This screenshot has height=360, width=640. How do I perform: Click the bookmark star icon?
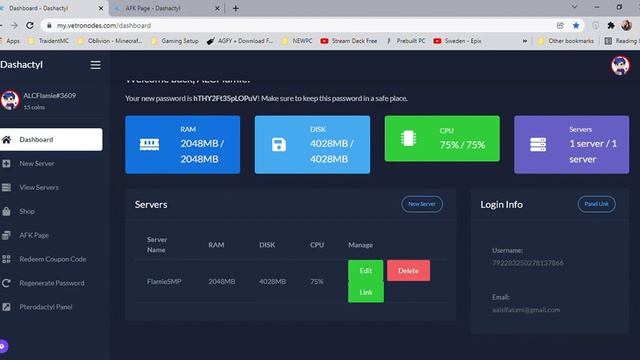[x=576, y=25]
